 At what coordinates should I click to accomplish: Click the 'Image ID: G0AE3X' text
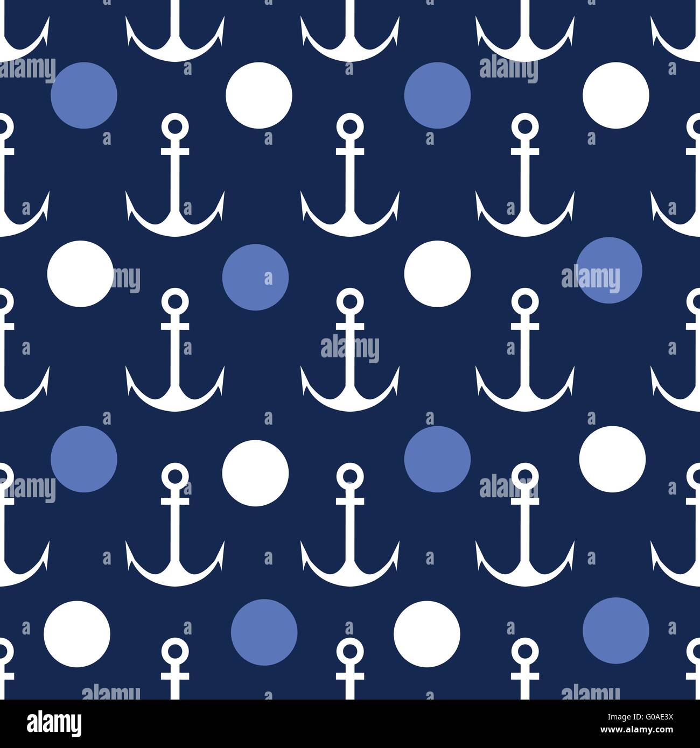click(640, 717)
